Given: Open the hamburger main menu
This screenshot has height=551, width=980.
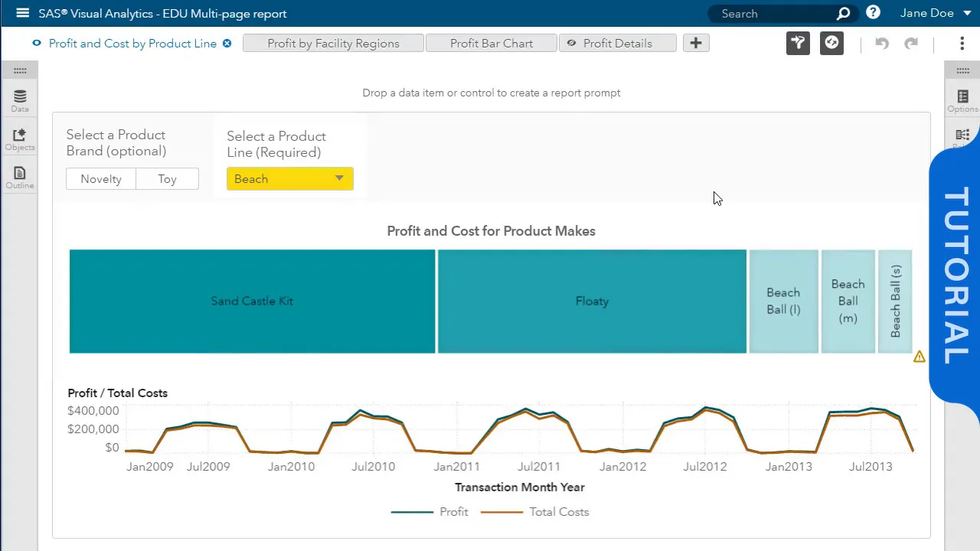Looking at the screenshot, I should (x=22, y=13).
